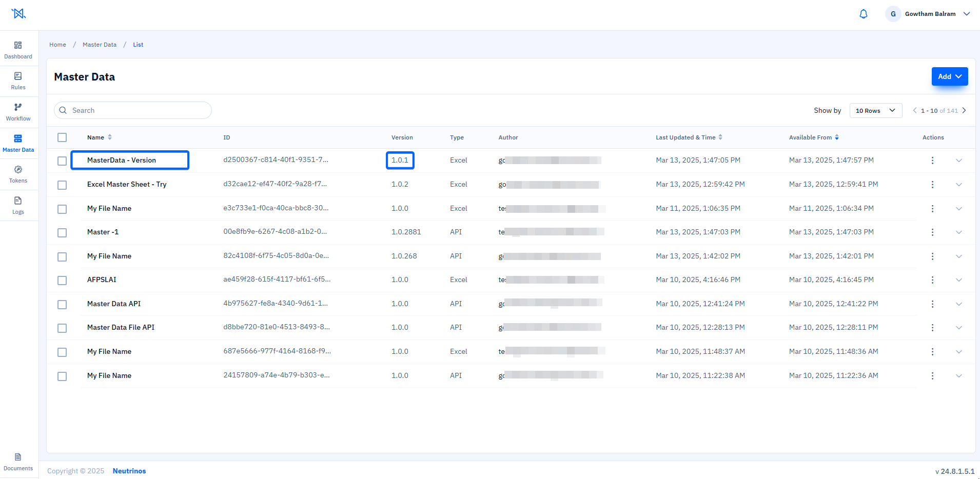Click version 1.0.2881 cell

[406, 232]
